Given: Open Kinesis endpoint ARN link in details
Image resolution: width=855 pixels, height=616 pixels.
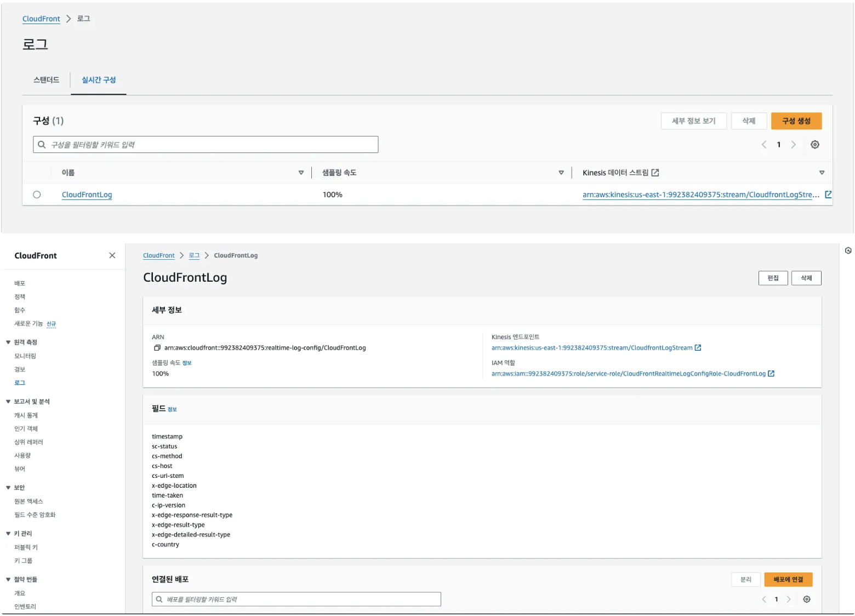Looking at the screenshot, I should (x=592, y=348).
